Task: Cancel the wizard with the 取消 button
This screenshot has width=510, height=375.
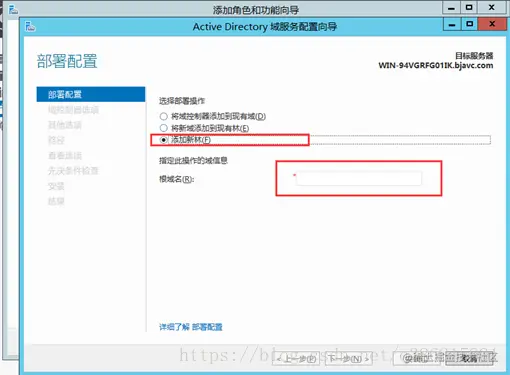Action: point(469,359)
